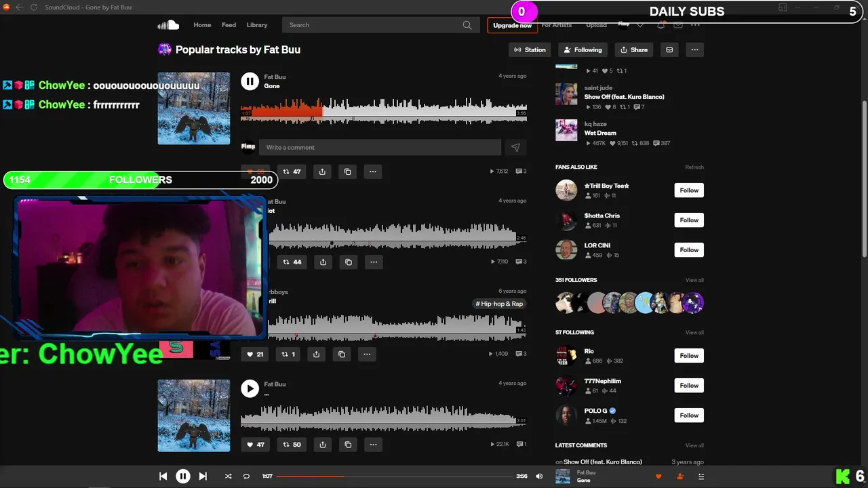Screen dimensions: 868x488
Task: Open more options for track with 21 likes
Action: point(367,354)
